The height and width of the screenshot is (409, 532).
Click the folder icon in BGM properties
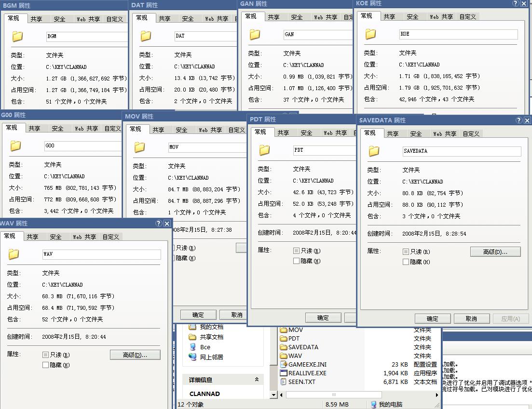tap(17, 36)
